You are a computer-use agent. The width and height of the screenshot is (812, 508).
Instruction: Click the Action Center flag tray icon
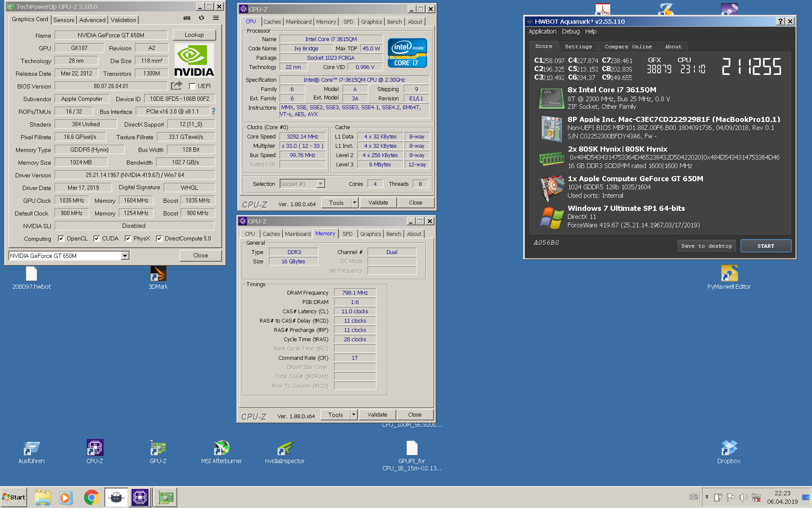tap(730, 497)
